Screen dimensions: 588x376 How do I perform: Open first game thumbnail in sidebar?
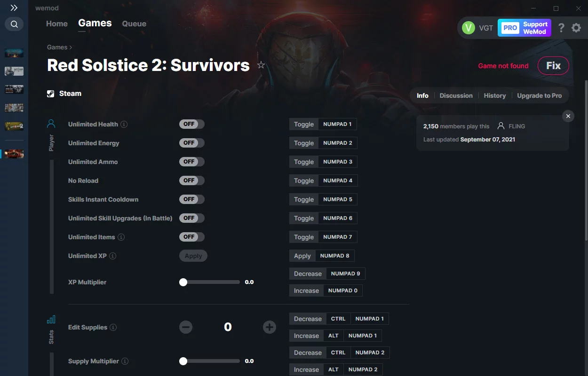click(x=14, y=53)
